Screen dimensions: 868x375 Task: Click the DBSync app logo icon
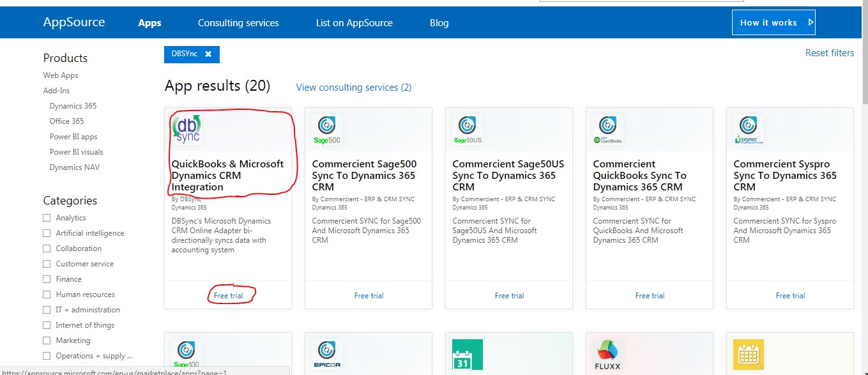[x=187, y=128]
